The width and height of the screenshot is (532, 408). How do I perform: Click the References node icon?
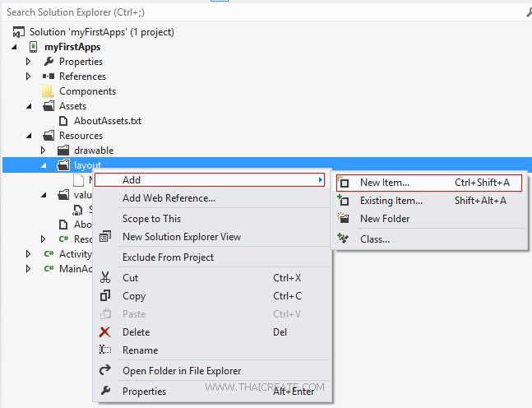click(x=49, y=76)
